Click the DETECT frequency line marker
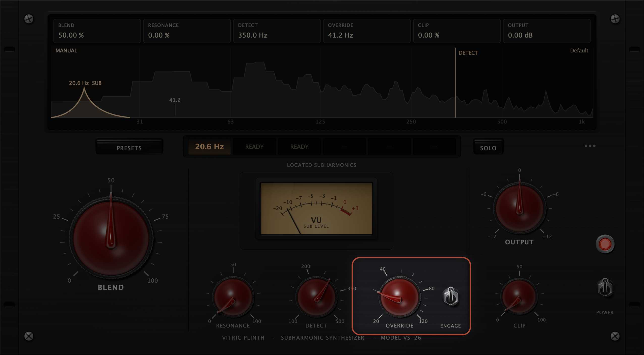Screen dimensions: 644x355 coord(455,83)
